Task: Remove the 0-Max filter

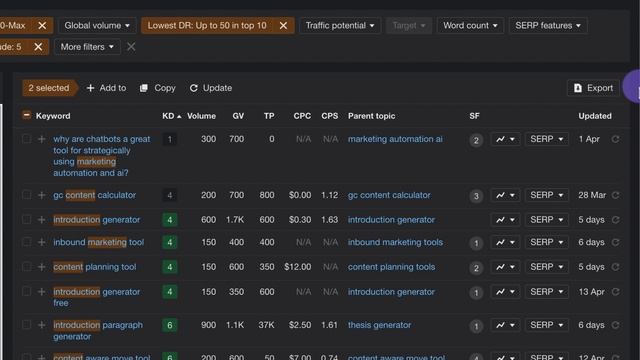Action: point(42,26)
